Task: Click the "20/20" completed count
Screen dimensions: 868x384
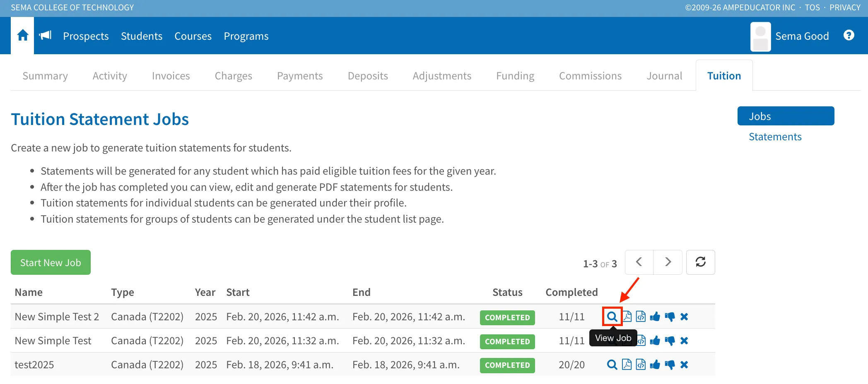Action: (571, 365)
